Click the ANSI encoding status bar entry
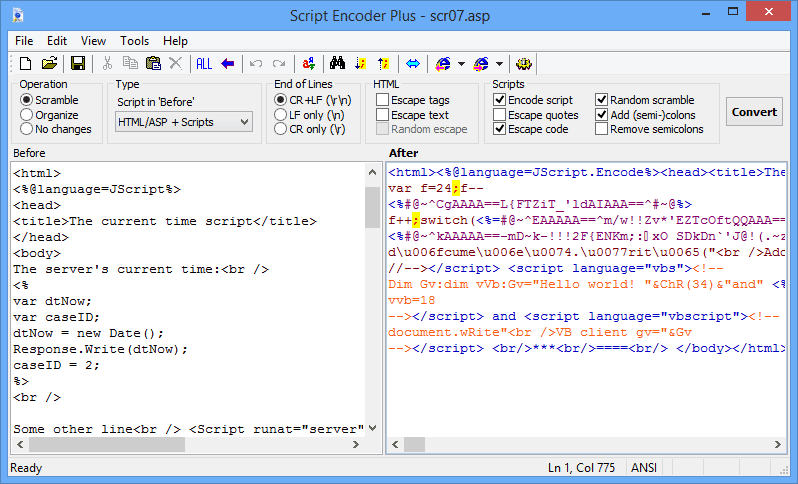Screen dimensions: 798x484 pyautogui.click(x=644, y=468)
